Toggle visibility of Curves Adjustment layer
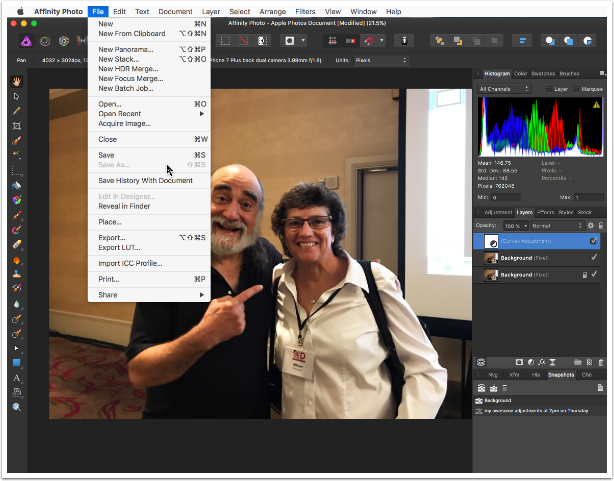This screenshot has height=481, width=614. 594,241
